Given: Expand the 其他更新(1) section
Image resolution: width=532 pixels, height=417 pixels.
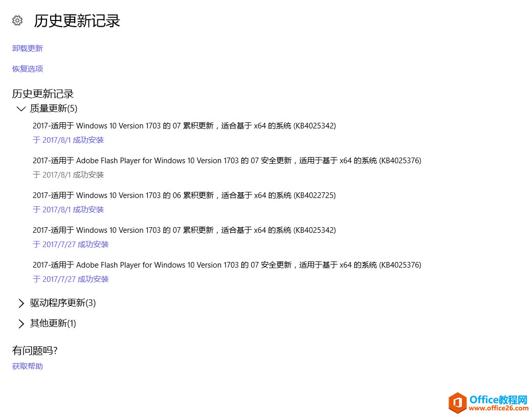Looking at the screenshot, I should point(53,323).
